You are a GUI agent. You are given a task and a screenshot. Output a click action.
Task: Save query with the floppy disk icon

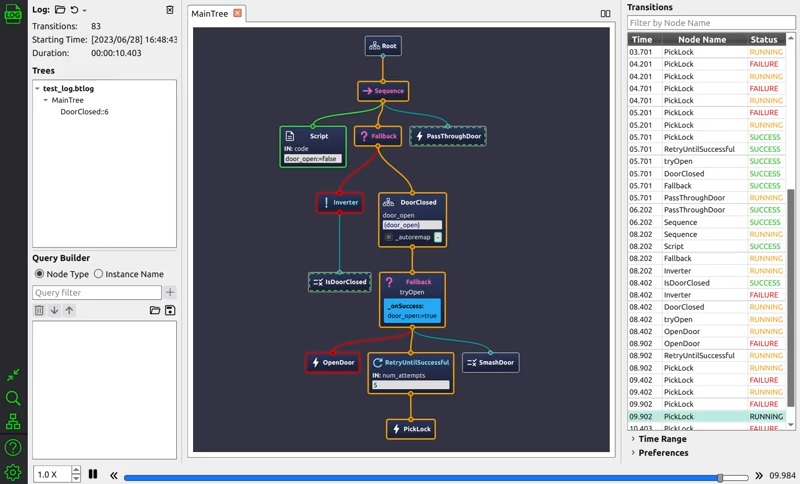tap(170, 311)
